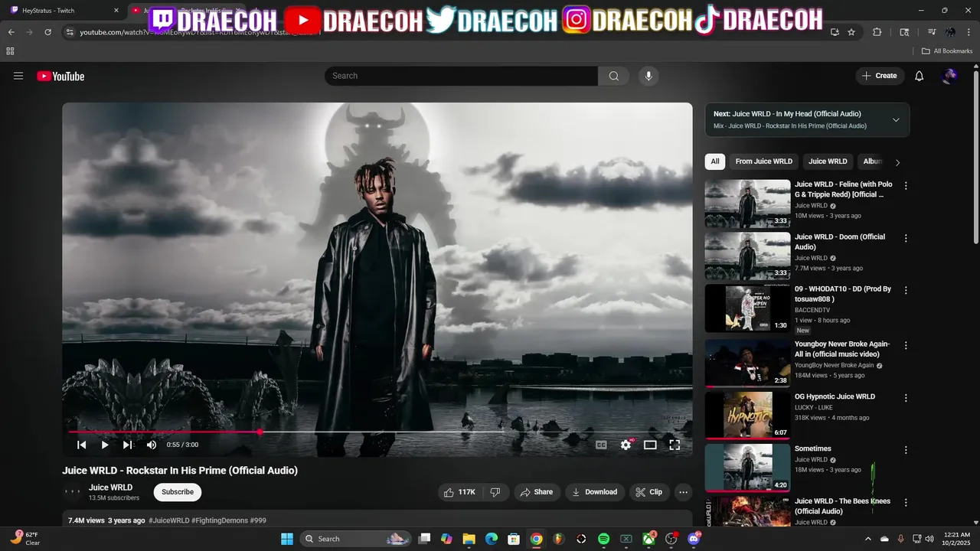Open Microsoft Edge from the taskbar
The image size is (980, 551).
[x=492, y=539]
